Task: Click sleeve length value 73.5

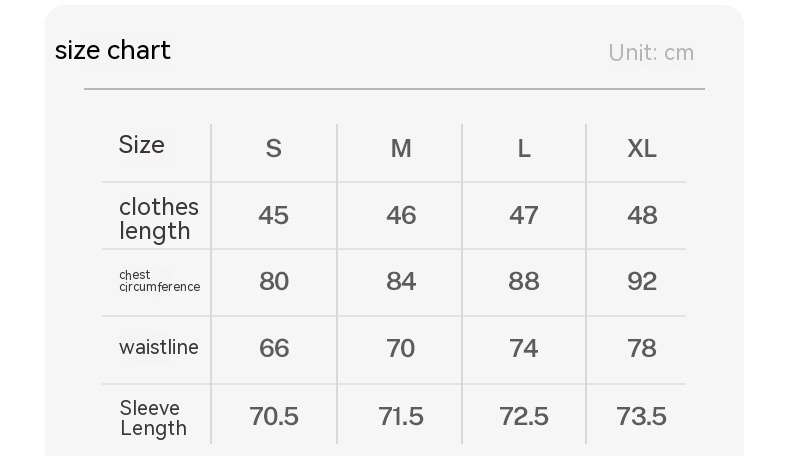Action: pyautogui.click(x=642, y=416)
